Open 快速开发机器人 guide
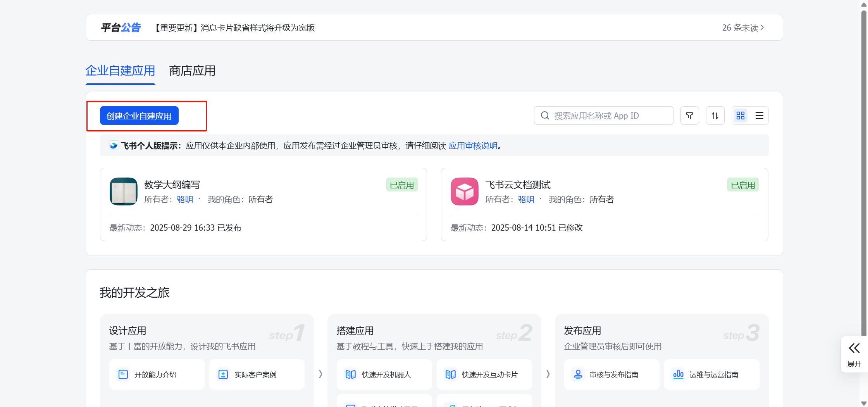 click(384, 374)
